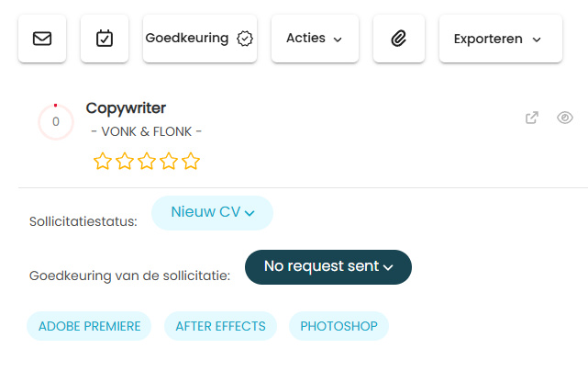
Task: Click the paperclip attachments icon
Action: coord(399,39)
